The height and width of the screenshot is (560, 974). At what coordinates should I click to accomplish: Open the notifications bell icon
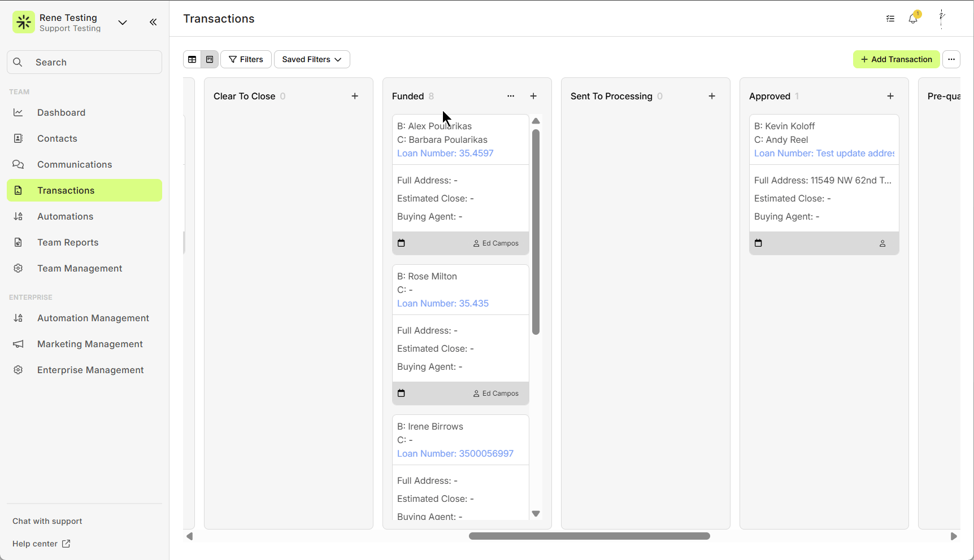click(x=913, y=19)
